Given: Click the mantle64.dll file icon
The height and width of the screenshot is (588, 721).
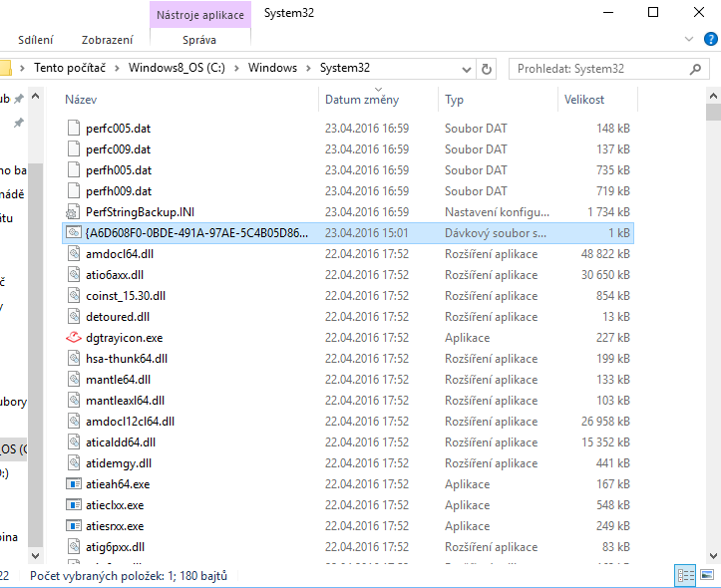Looking at the screenshot, I should (x=74, y=380).
